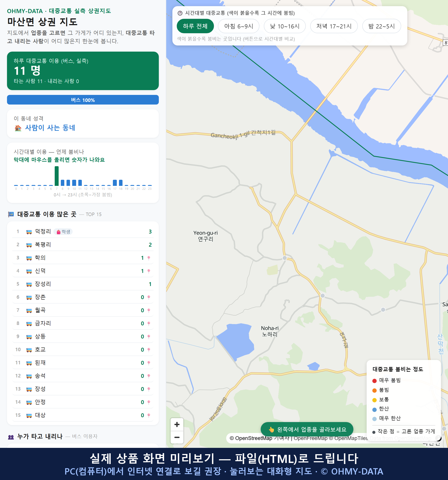Select the 장성 stop name
This screenshot has height=480, width=448.
click(40, 389)
